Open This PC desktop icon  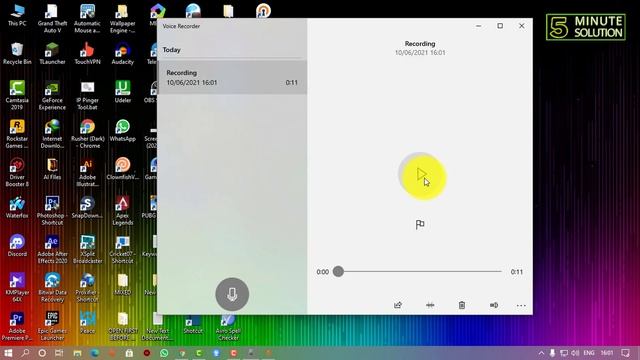pyautogui.click(x=17, y=16)
